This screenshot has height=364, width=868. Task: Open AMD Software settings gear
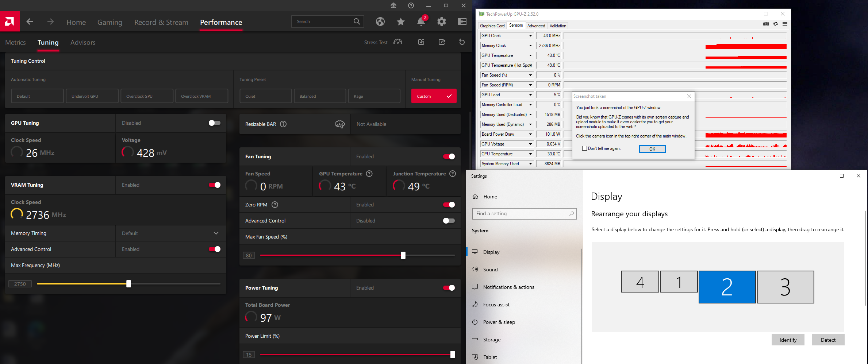pyautogui.click(x=442, y=22)
